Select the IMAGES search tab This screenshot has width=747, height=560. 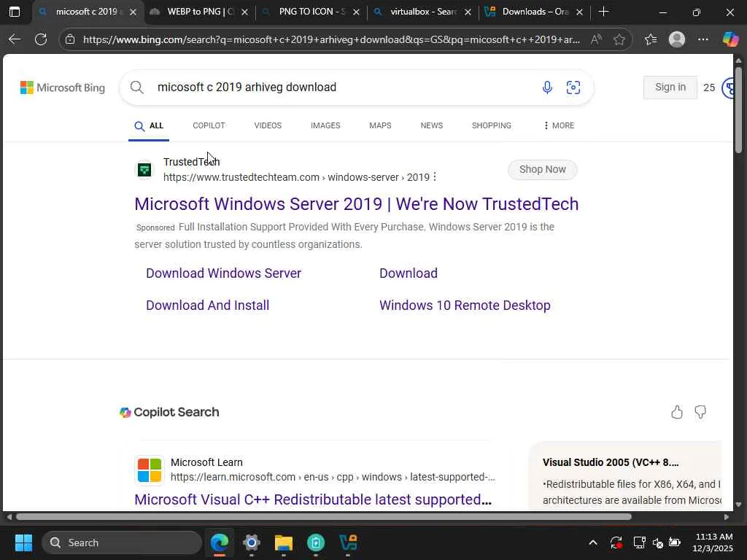click(325, 125)
